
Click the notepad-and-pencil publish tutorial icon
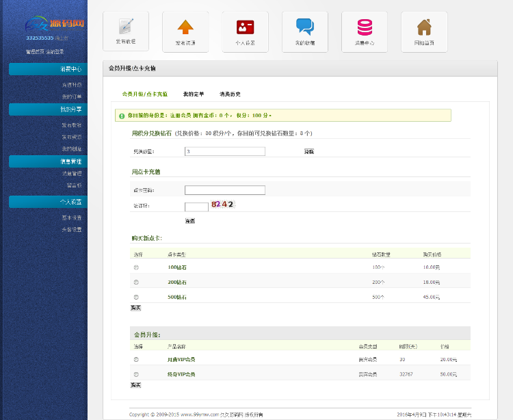[x=126, y=27]
